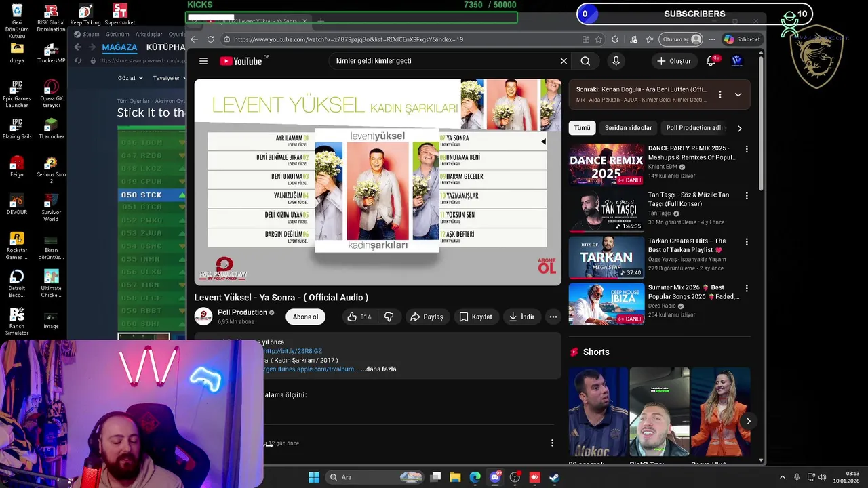This screenshot has width=868, height=488.
Task: Like the Levent Yüksel video
Action: click(x=359, y=317)
